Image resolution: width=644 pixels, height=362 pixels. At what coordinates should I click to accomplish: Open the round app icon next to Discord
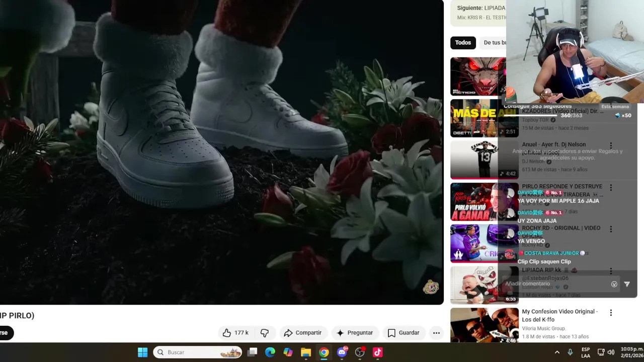[360, 352]
